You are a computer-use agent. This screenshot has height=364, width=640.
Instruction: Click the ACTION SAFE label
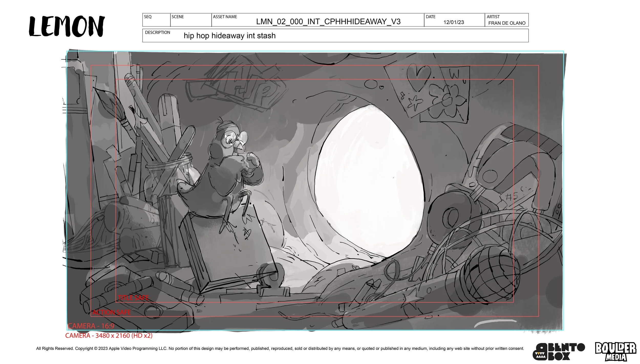tap(112, 312)
